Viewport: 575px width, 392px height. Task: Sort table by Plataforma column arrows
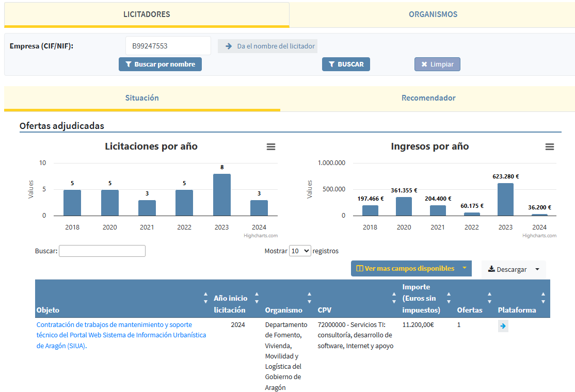point(543,298)
